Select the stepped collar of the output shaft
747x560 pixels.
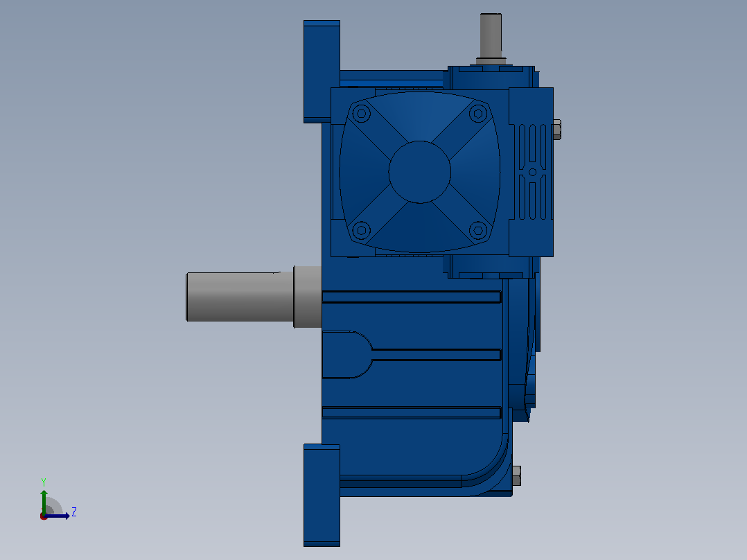[x=307, y=297]
